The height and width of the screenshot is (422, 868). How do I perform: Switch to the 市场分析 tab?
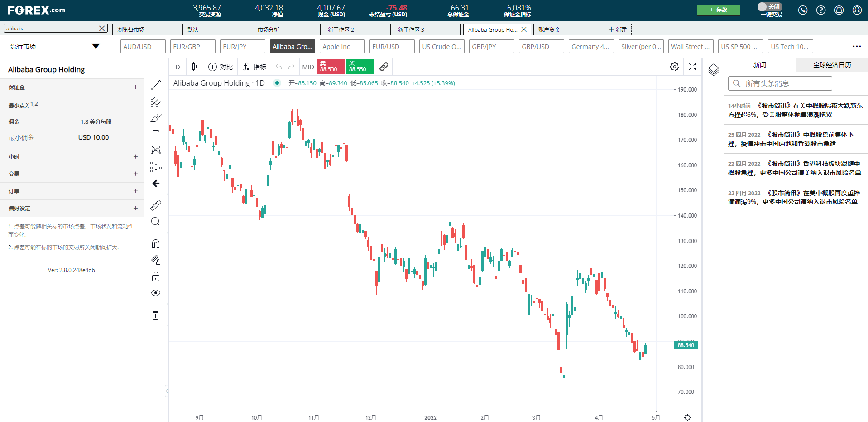click(x=286, y=29)
